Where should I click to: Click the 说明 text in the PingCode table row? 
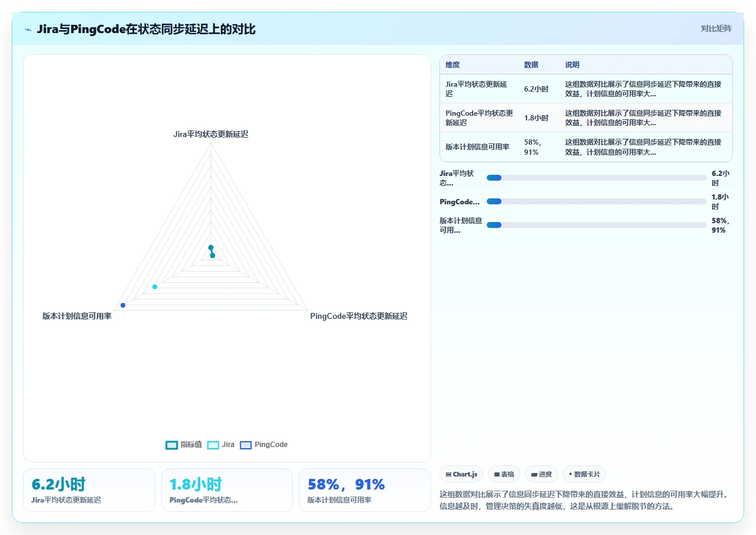pyautogui.click(x=643, y=118)
